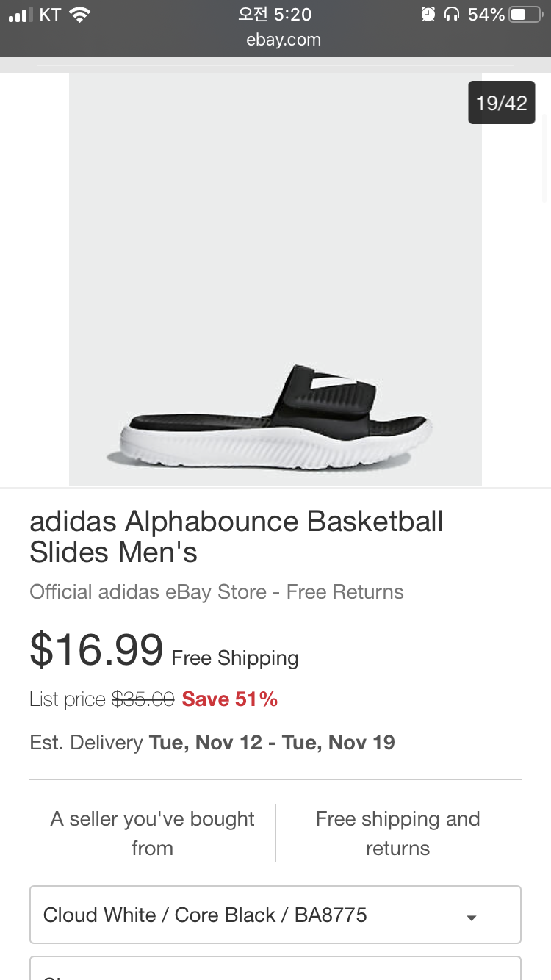The image size is (551, 980).
Task: Tap the adidas Alphabounce Basketball Slides title
Action: click(237, 536)
